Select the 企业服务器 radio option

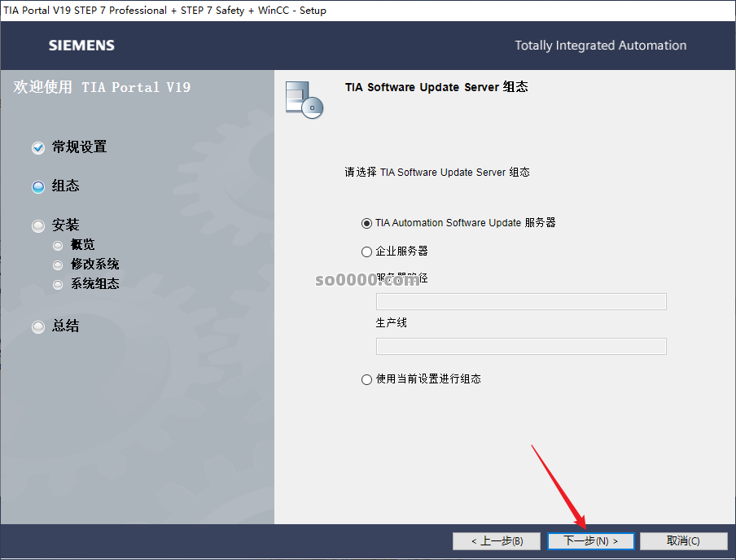pyautogui.click(x=366, y=252)
